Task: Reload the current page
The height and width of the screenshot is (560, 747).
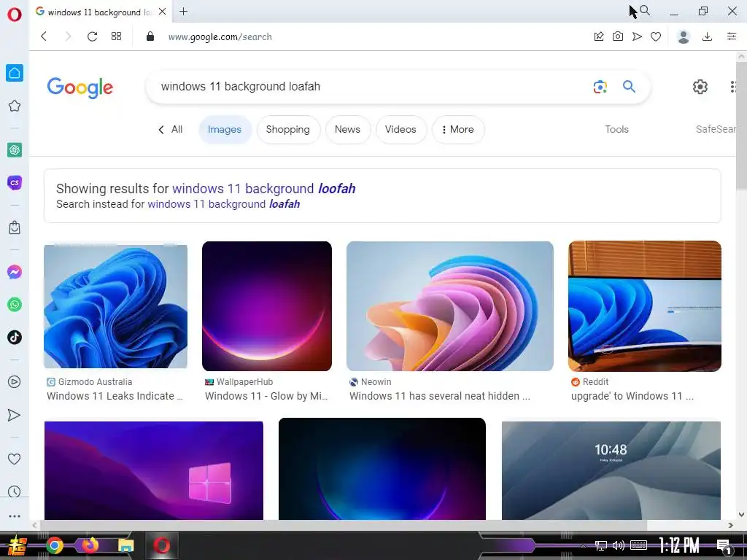Action: (x=92, y=36)
